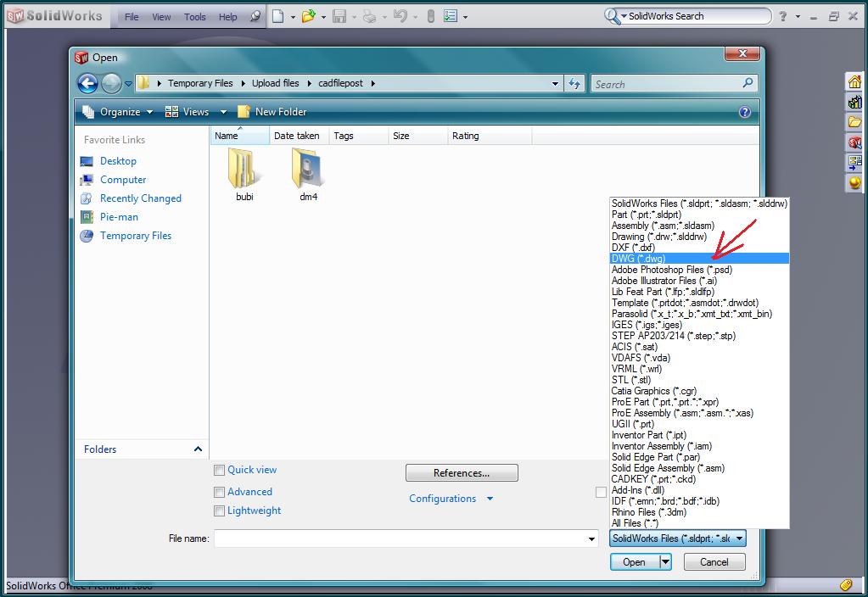This screenshot has width=868, height=597.
Task: Open the File menu
Action: 132,17
